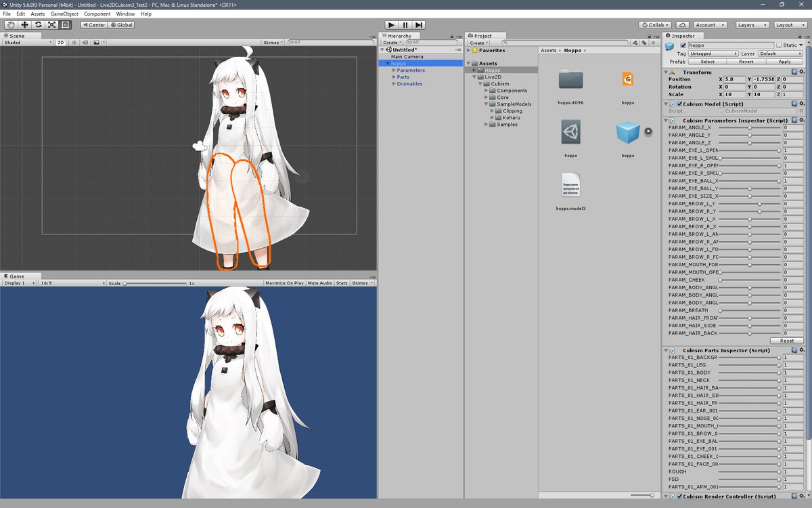The image size is (812, 508).
Task: Open the 16:9 aspect dropdown
Action: click(x=73, y=283)
